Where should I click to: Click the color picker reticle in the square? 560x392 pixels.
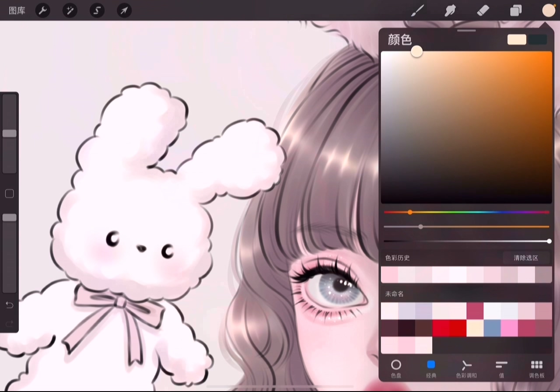(x=416, y=52)
